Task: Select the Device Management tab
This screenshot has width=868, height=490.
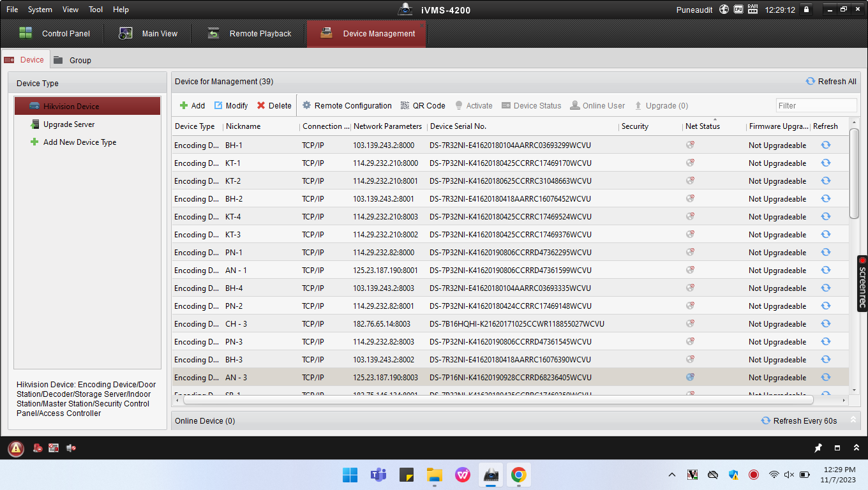Action: click(366, 33)
